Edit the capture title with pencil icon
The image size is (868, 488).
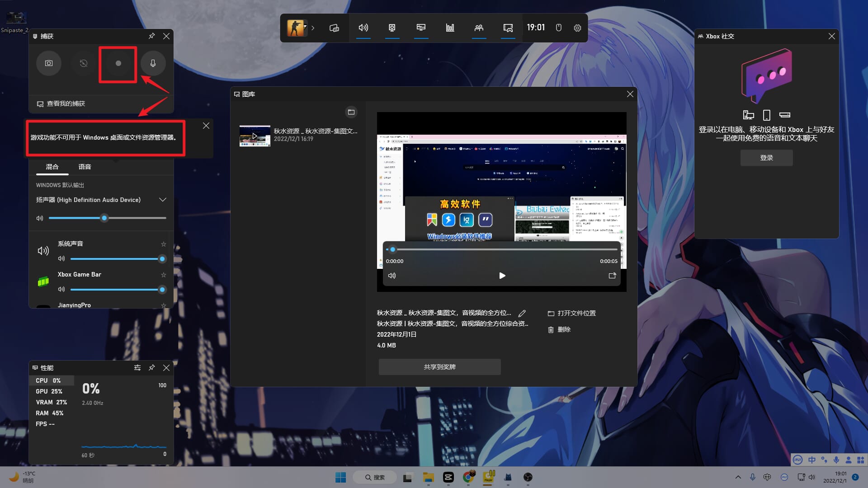click(522, 313)
